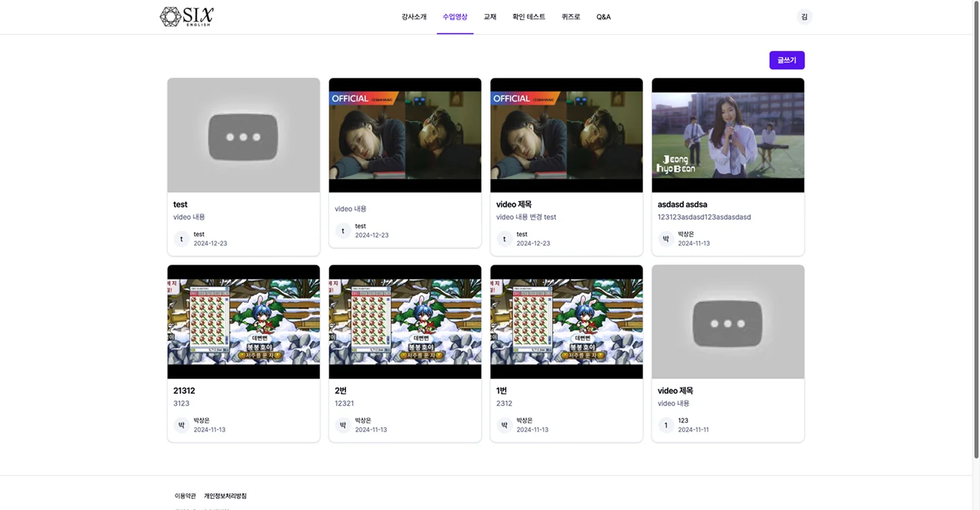This screenshot has width=980, height=510.
Task: Open the user avatar 김 in the header
Action: tap(804, 17)
